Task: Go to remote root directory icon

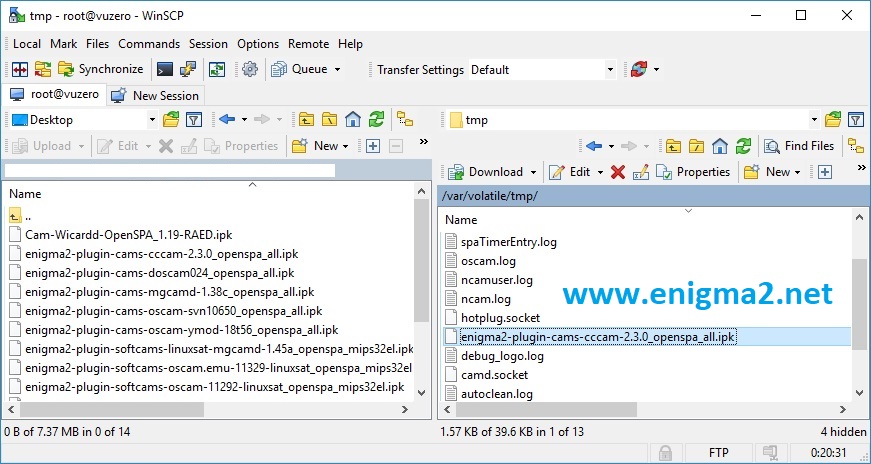Action: [697, 146]
